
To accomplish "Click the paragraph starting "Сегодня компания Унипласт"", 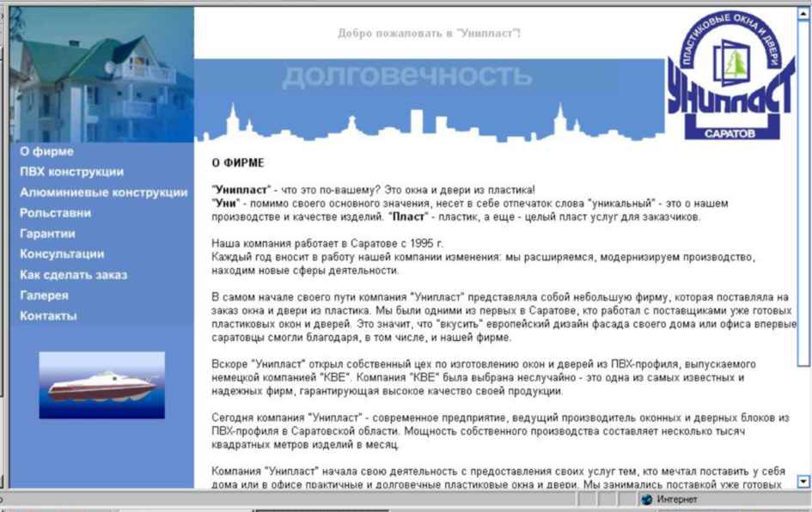I will click(500, 431).
